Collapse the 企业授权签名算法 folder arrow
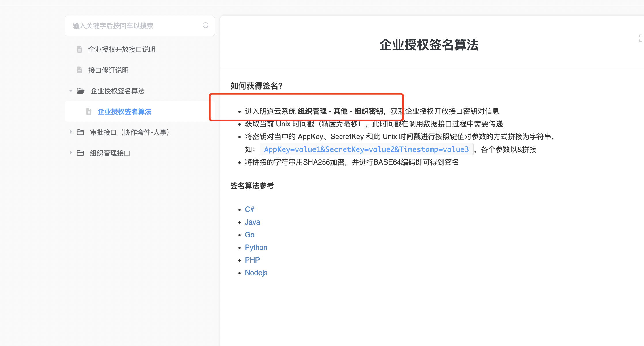The width and height of the screenshot is (644, 346). click(71, 91)
